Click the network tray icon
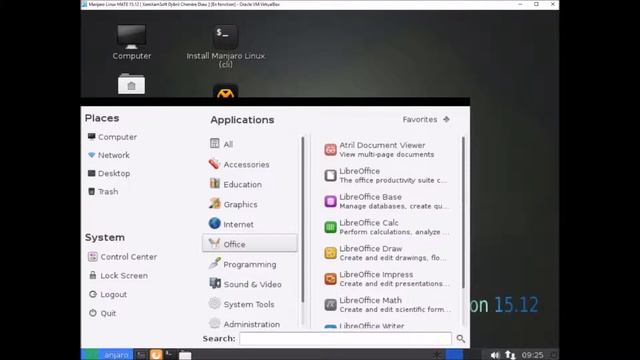Image resolution: width=640 pixels, height=360 pixels. point(510,355)
